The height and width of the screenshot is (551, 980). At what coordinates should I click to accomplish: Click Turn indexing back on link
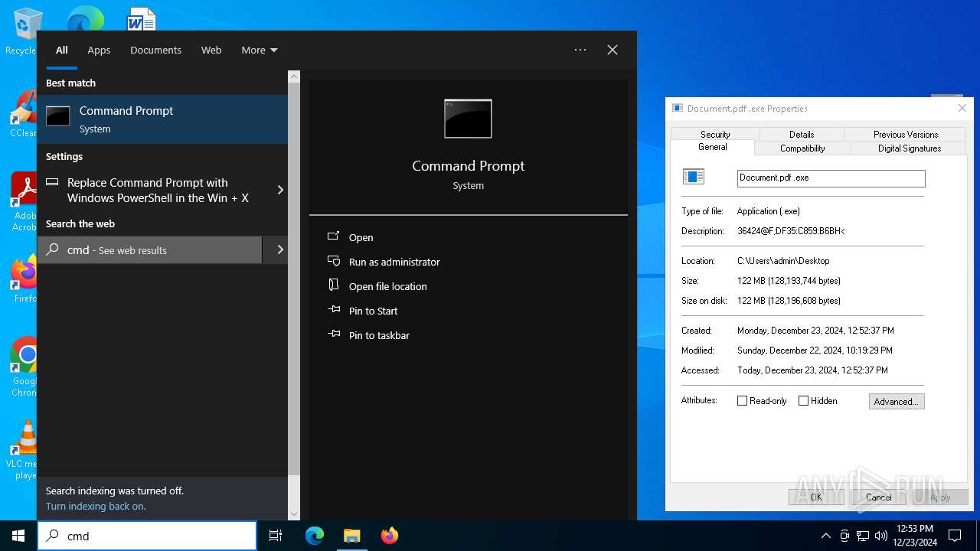click(96, 506)
